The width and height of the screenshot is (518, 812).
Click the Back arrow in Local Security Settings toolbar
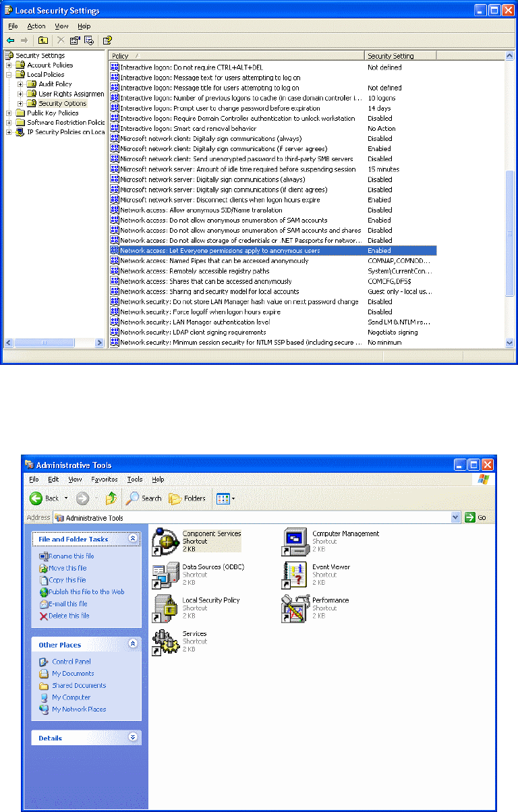tap(10, 40)
